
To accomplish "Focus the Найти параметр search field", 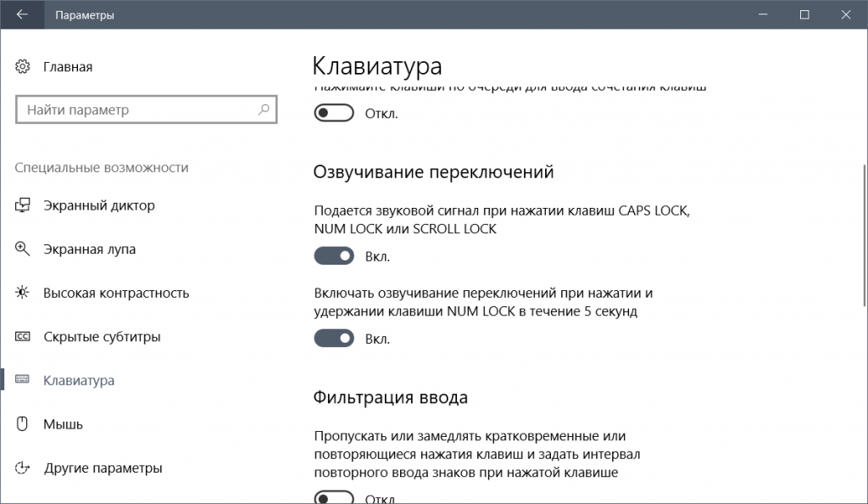I will pos(136,110).
